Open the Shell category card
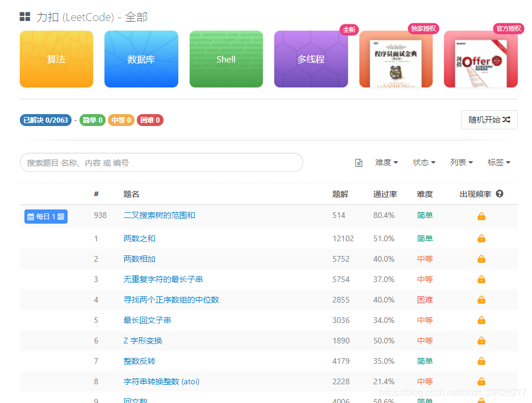This screenshot has height=403, width=532. coord(226,59)
